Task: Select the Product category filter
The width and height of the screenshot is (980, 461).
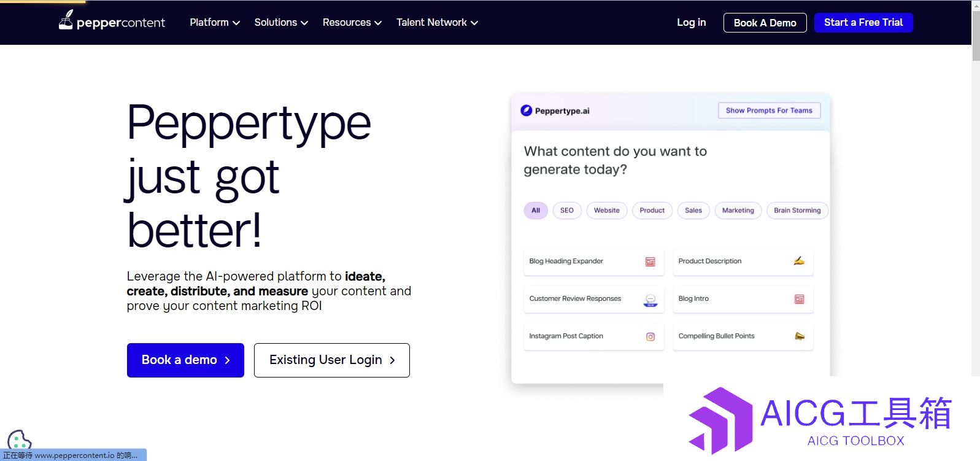Action: pyautogui.click(x=652, y=211)
